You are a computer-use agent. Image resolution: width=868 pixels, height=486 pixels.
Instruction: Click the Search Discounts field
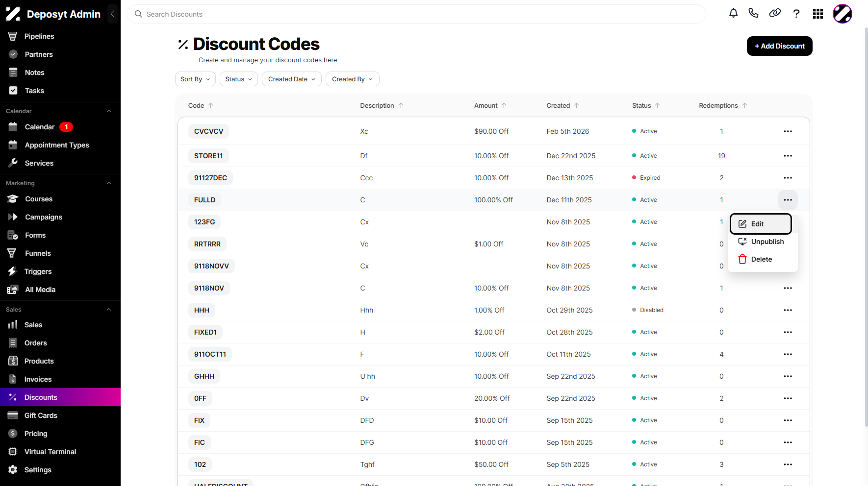pyautogui.click(x=416, y=14)
